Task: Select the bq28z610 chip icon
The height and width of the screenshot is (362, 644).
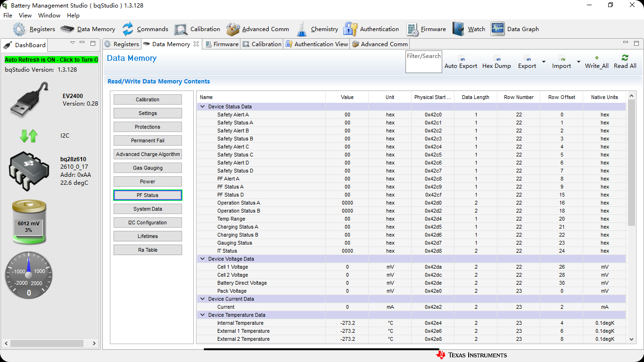Action: coord(29,172)
